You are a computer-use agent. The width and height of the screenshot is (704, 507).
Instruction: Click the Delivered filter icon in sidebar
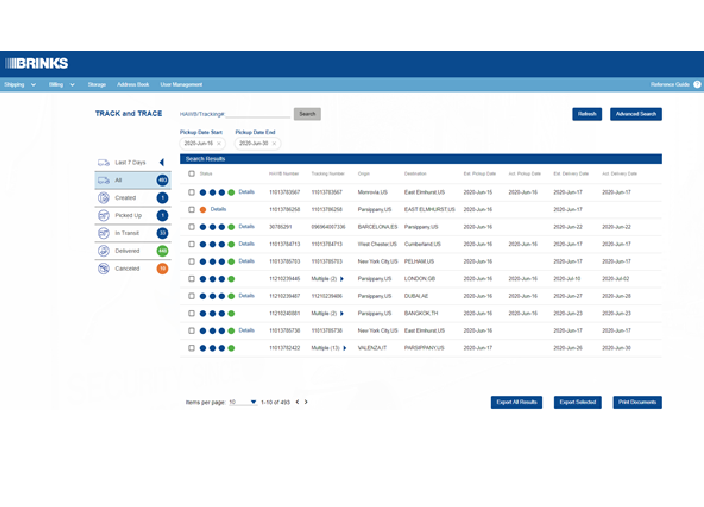coord(104,251)
